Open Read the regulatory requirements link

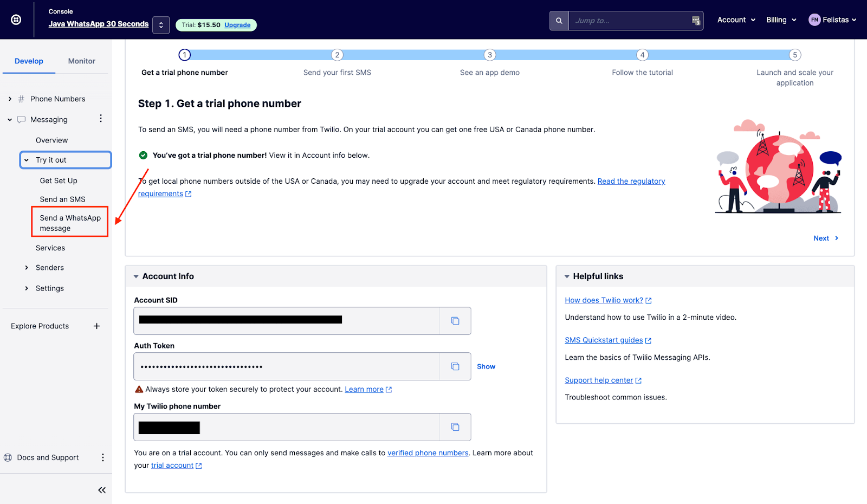(x=631, y=182)
